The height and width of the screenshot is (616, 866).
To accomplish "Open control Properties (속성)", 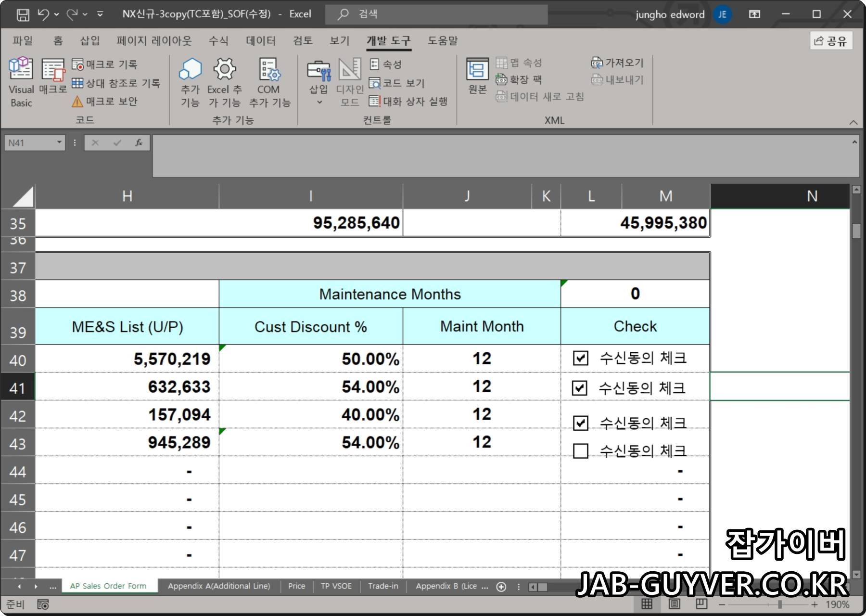I will [385, 64].
